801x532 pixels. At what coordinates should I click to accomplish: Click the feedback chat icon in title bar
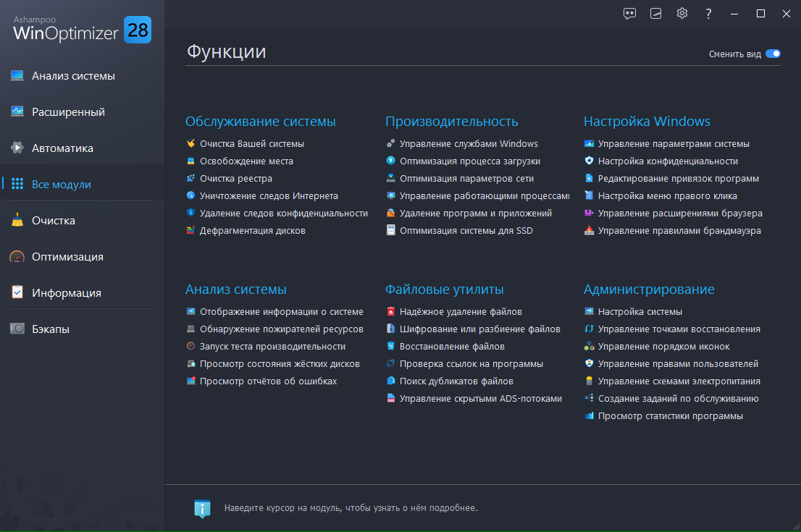629,14
